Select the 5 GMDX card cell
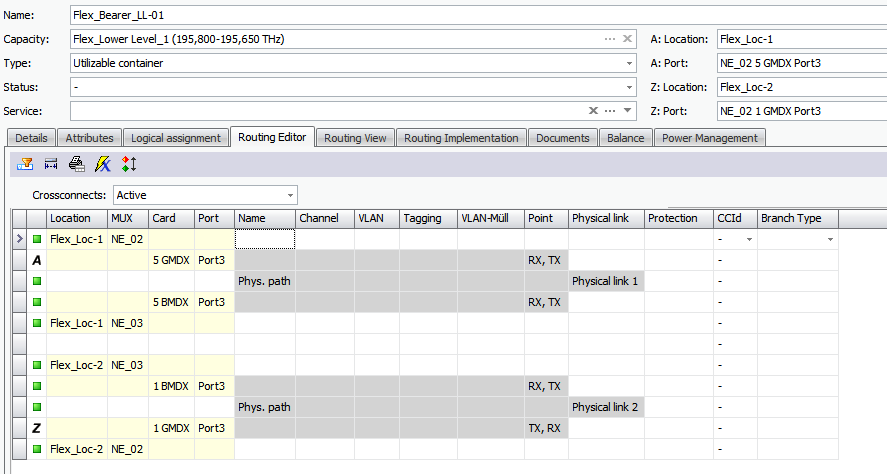The height and width of the screenshot is (474, 887). coord(171,260)
